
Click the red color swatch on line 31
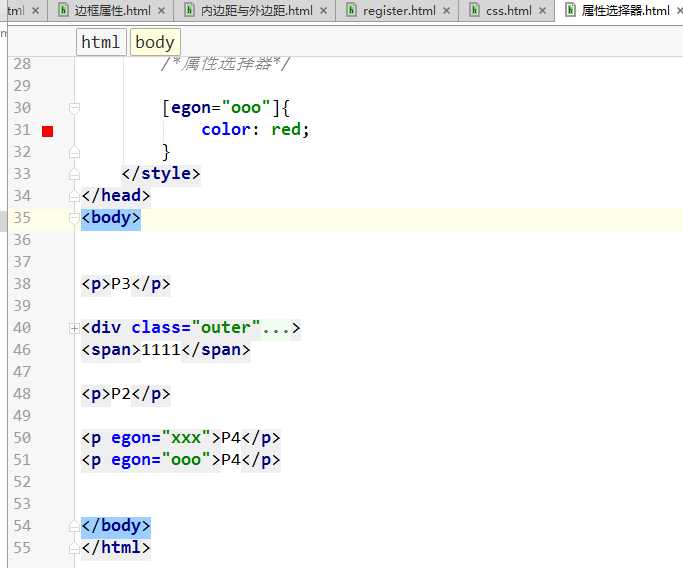(x=47, y=131)
